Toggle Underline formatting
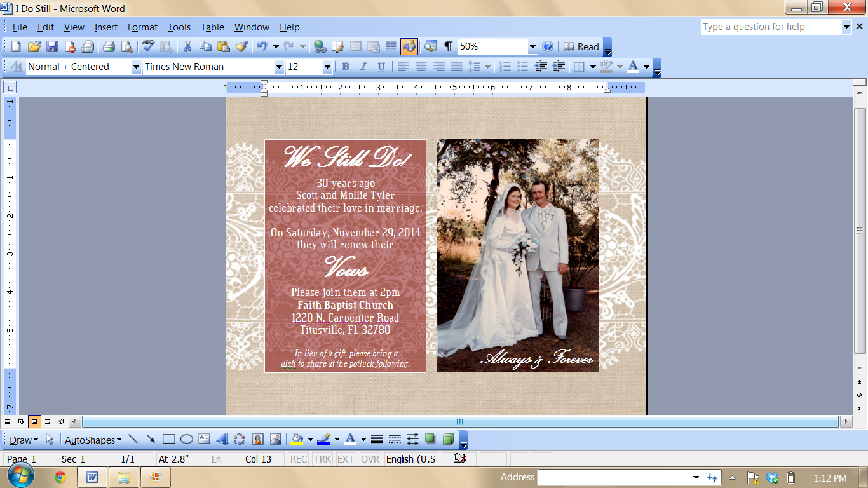The height and width of the screenshot is (488, 868). 381,67
